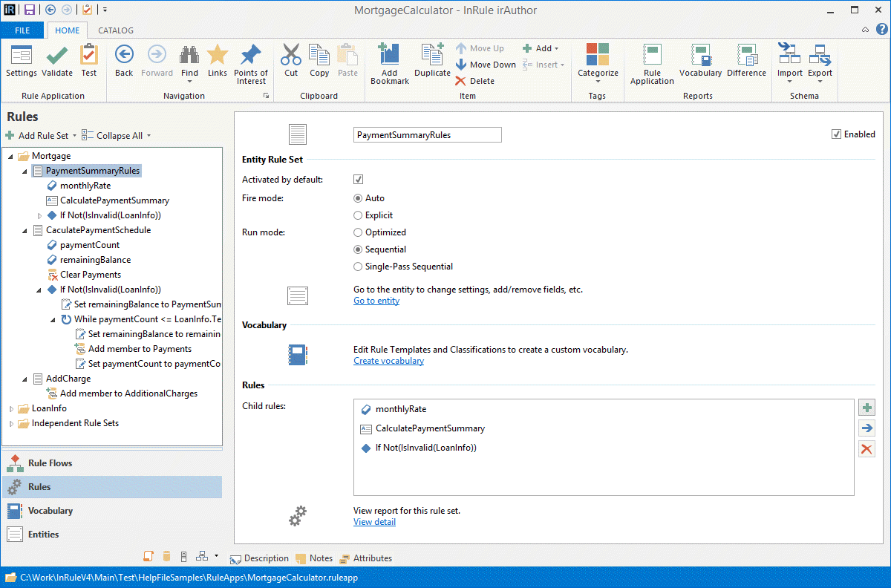Click the Links star icon
891x588 pixels.
(218, 56)
